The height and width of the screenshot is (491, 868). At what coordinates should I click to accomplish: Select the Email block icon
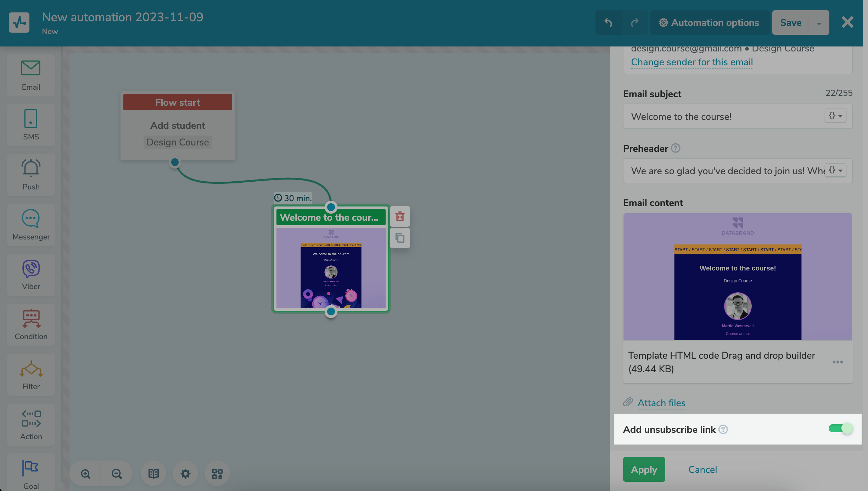pyautogui.click(x=31, y=75)
